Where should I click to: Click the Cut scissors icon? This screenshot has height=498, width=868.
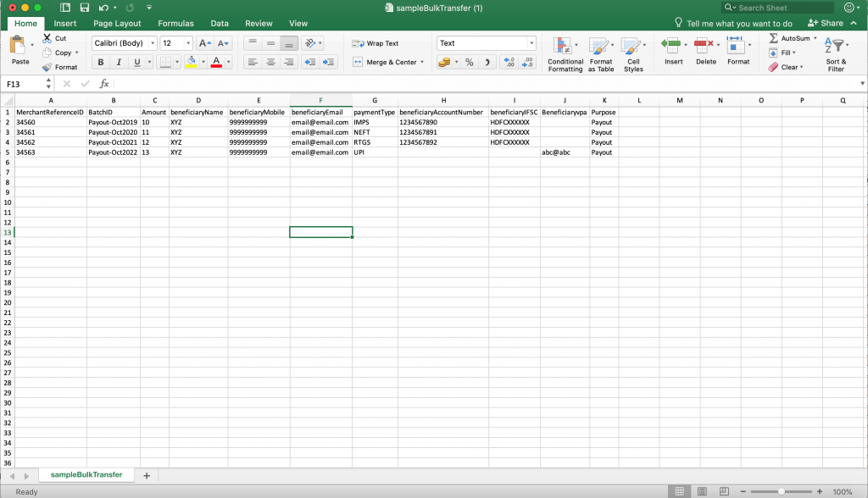[47, 38]
